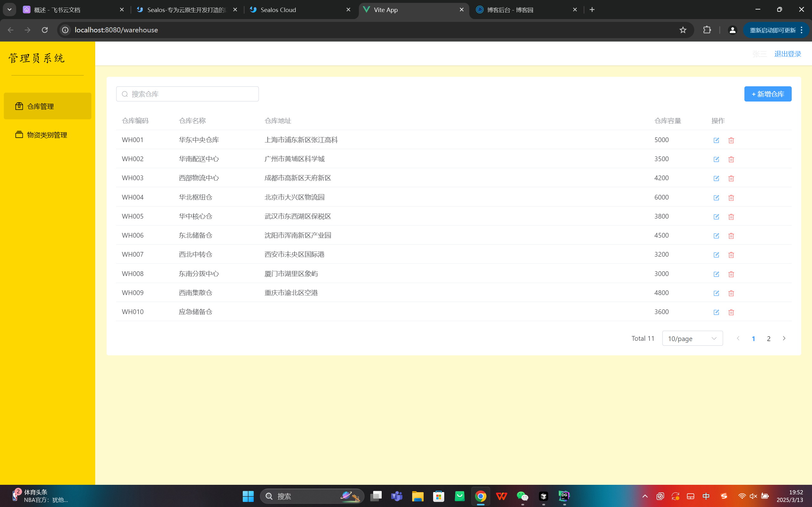
Task: Open 物资类别管理 in sidebar menu
Action: [47, 135]
